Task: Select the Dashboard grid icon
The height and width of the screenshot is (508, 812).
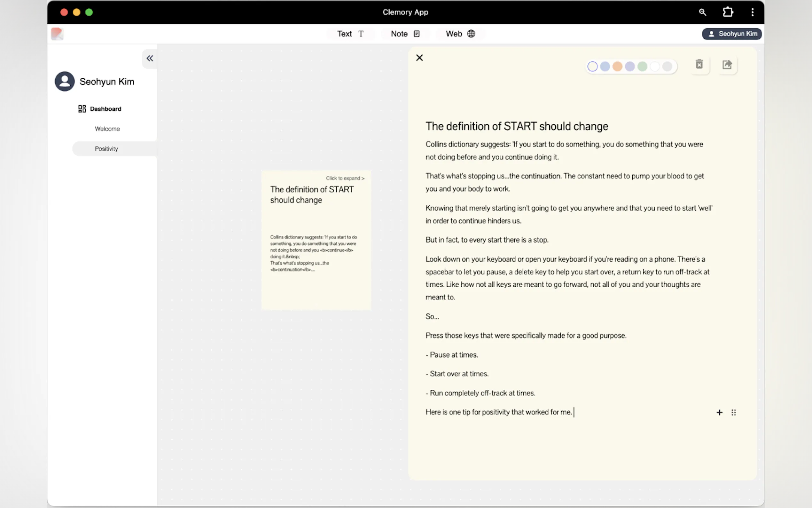Action: point(82,109)
